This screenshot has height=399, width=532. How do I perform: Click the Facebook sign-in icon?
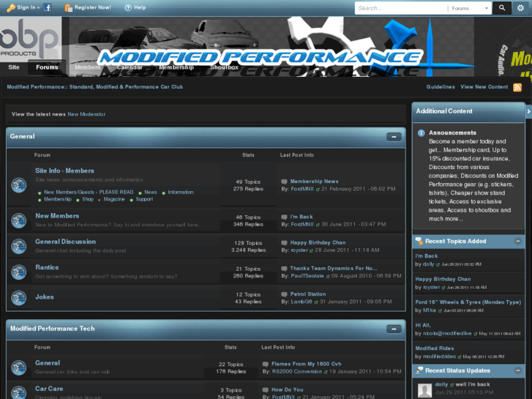(47, 7)
